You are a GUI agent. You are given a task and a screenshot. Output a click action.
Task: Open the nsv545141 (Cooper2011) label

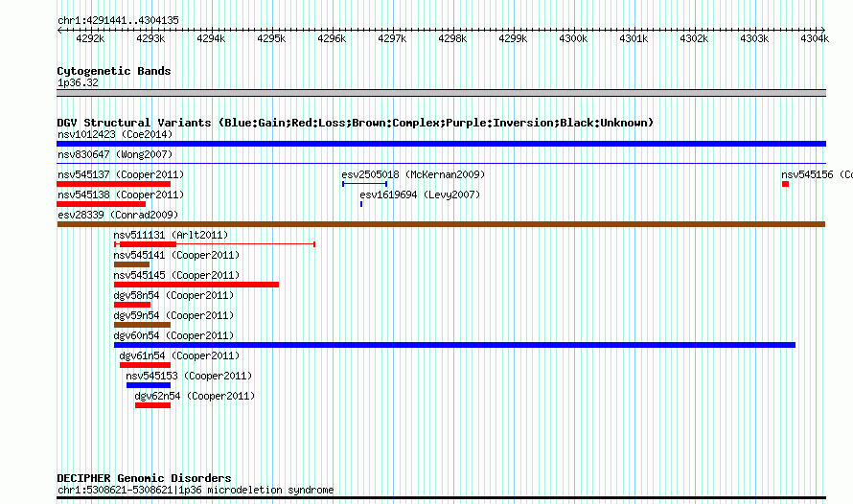click(x=176, y=255)
